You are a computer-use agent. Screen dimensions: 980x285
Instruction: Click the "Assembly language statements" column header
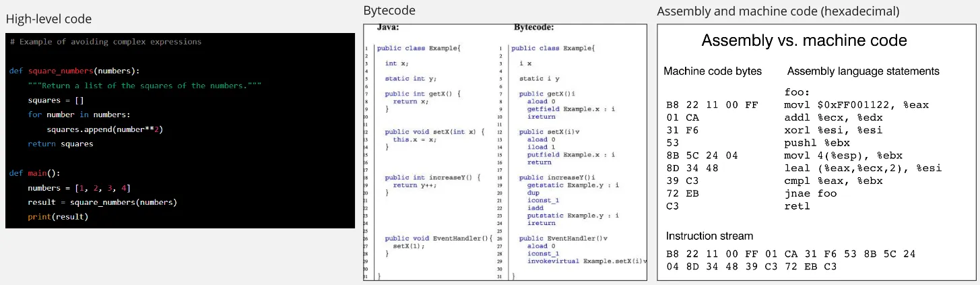click(x=863, y=71)
